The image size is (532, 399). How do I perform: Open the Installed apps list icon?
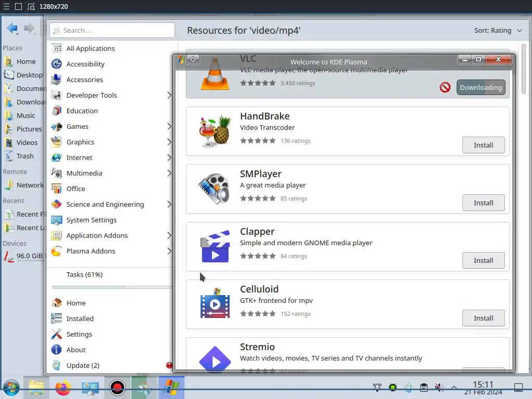[x=56, y=318]
